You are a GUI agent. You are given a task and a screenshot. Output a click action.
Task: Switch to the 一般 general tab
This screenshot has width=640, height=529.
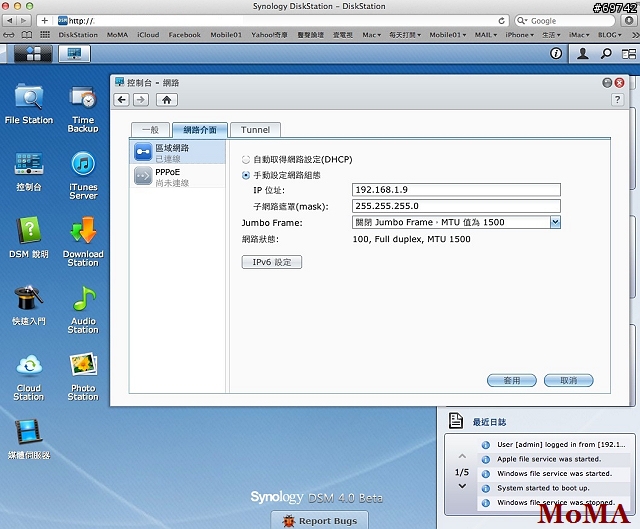(150, 130)
